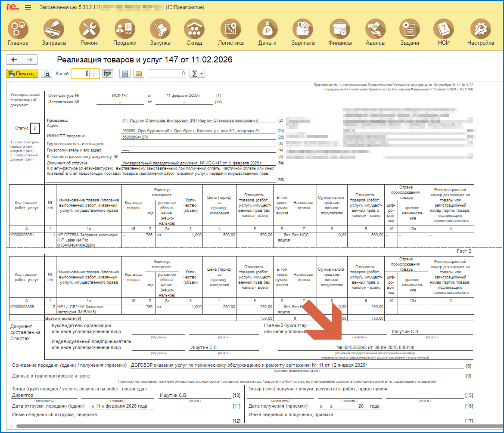Go to the Продажи section
The height and width of the screenshot is (433, 504).
click(x=125, y=33)
